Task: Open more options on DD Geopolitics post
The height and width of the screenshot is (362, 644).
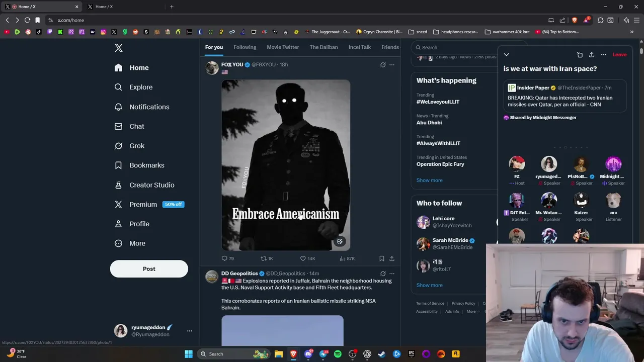Action: pos(392,274)
